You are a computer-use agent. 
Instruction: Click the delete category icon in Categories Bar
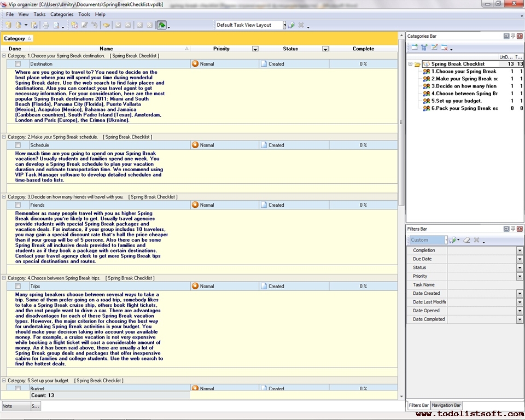click(x=444, y=48)
